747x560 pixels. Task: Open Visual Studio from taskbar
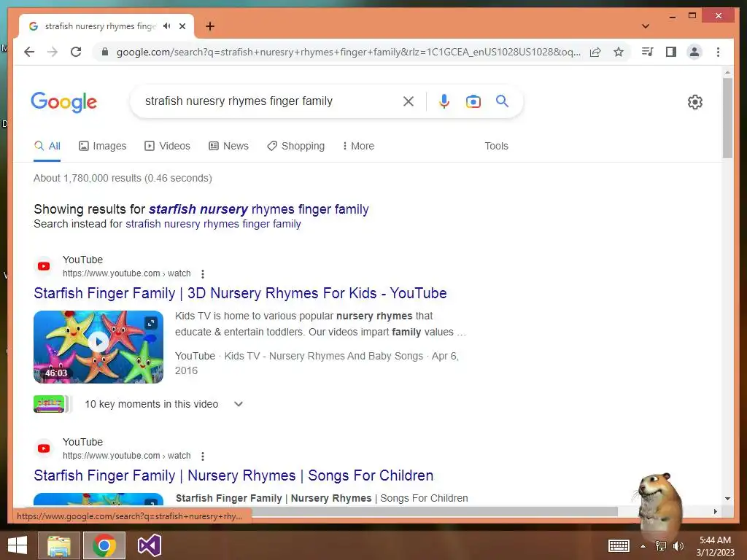click(x=150, y=545)
